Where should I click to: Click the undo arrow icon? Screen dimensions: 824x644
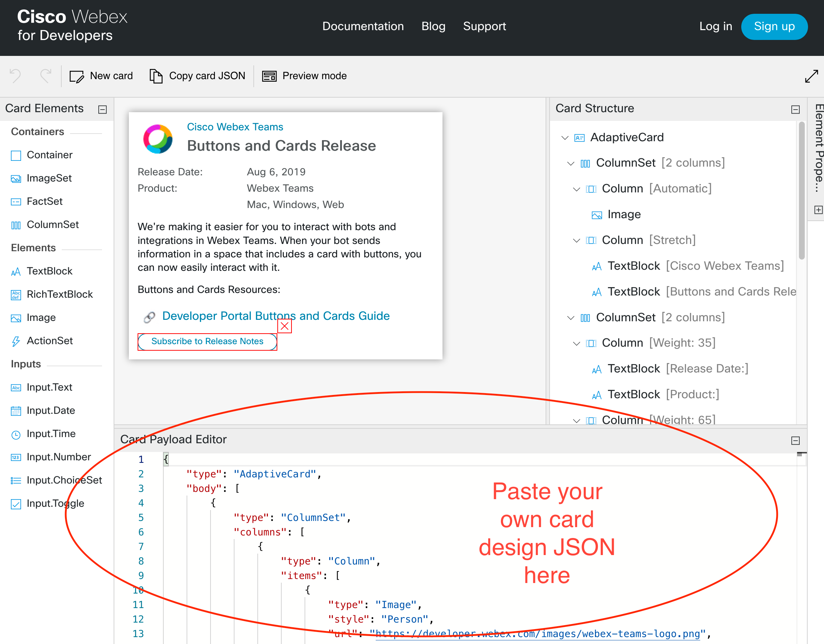[19, 76]
